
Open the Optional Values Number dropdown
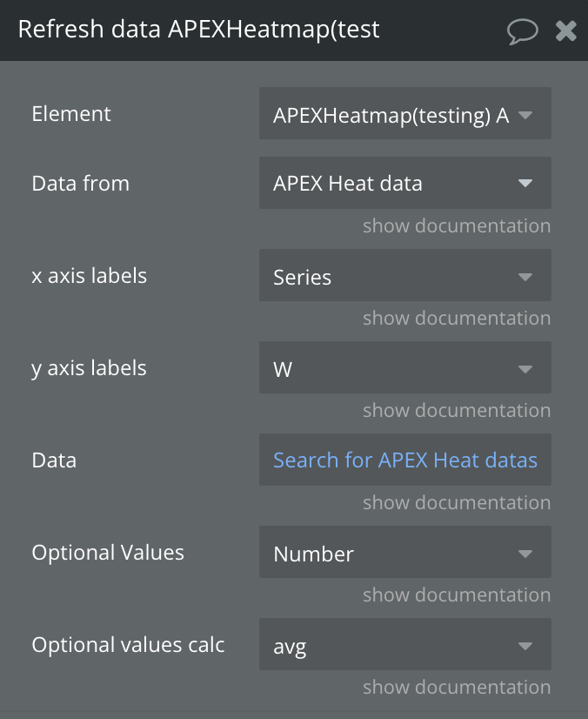point(404,554)
